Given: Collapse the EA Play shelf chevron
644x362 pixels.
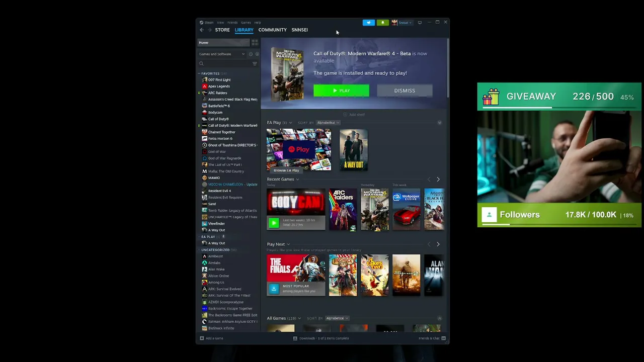Looking at the screenshot, I should [x=439, y=123].
